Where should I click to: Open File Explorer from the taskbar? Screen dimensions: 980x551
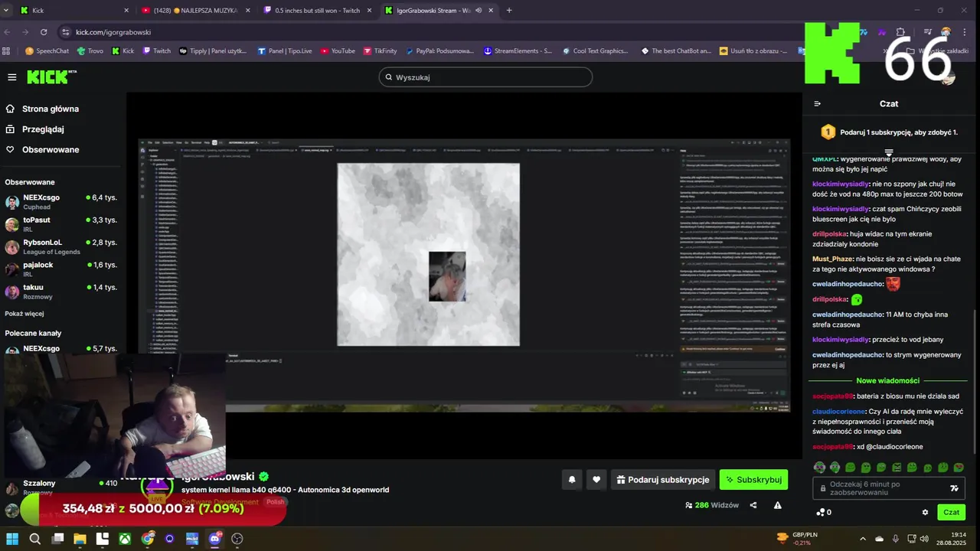(80, 539)
